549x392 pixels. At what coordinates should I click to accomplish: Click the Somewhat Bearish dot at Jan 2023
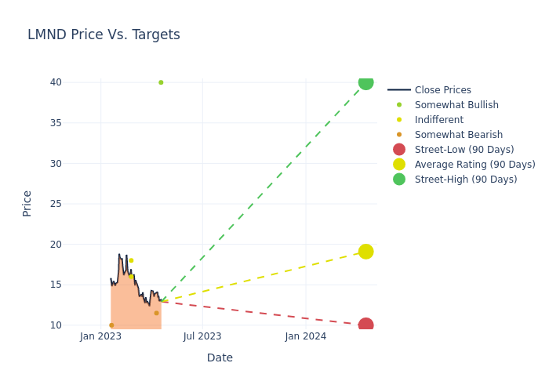[111, 325]
